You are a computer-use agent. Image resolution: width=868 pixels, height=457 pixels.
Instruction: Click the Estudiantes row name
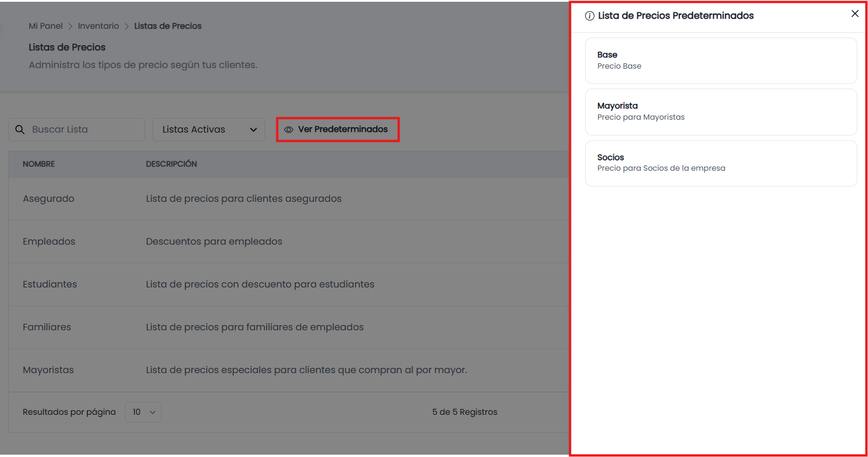click(50, 284)
